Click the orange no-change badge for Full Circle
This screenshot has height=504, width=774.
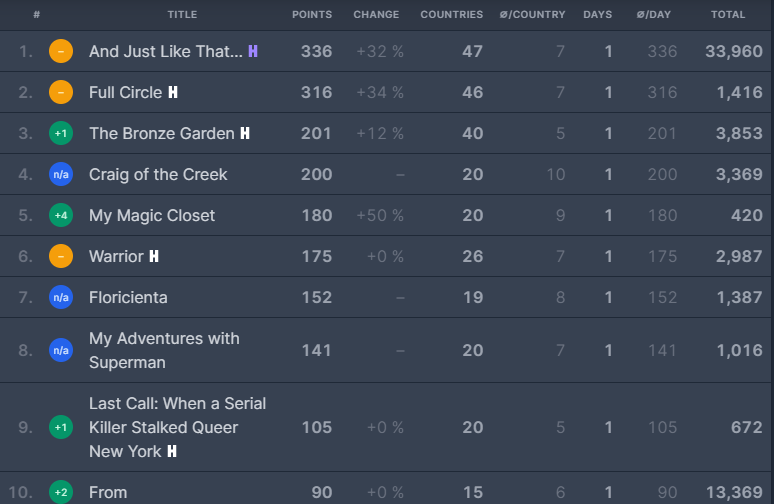[x=61, y=92]
